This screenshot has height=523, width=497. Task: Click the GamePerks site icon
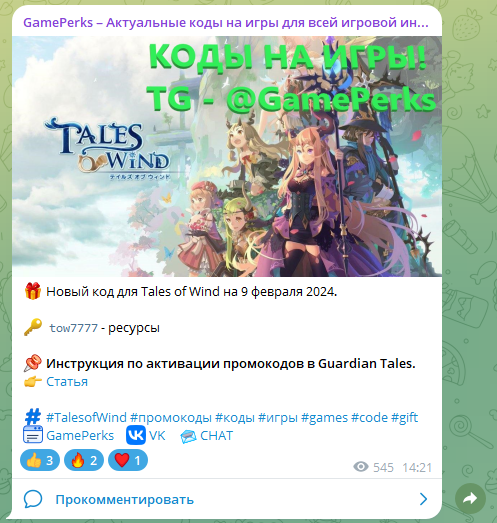coord(33,435)
